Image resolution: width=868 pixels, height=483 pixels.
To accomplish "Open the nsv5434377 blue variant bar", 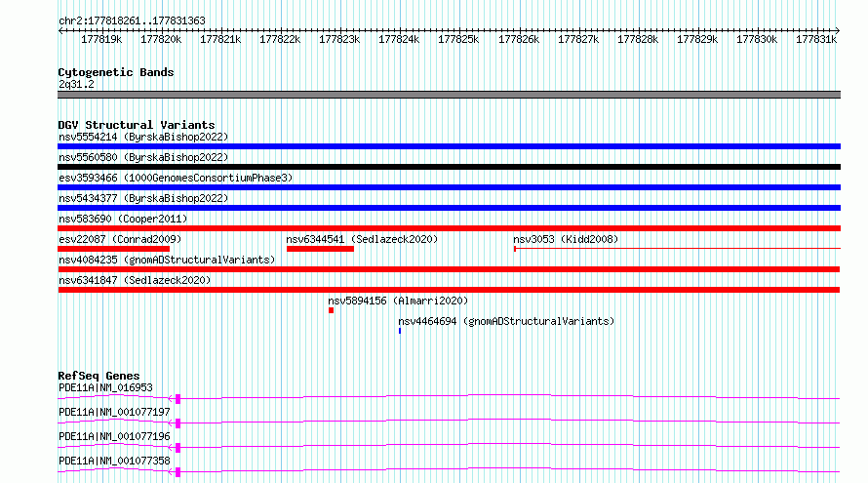I will (x=449, y=208).
